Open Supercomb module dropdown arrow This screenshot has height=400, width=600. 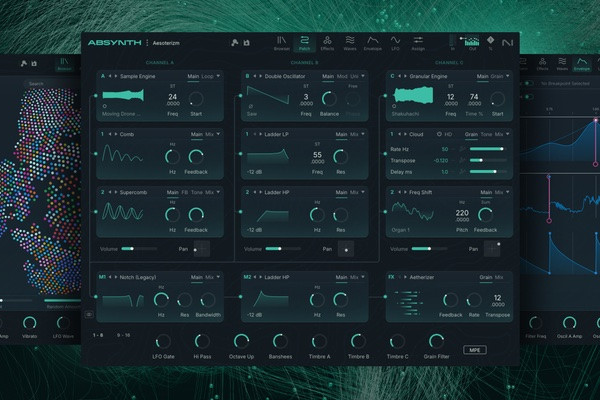218,192
